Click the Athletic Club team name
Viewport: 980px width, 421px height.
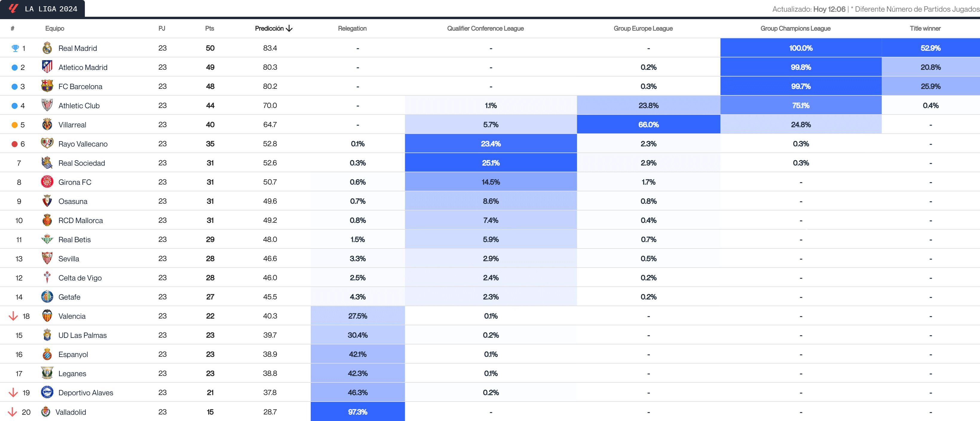79,106
